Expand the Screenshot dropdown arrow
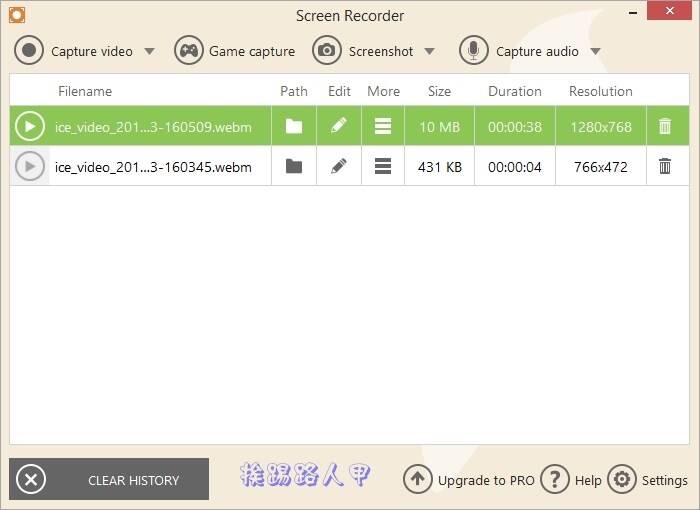The image size is (700, 510). point(429,51)
